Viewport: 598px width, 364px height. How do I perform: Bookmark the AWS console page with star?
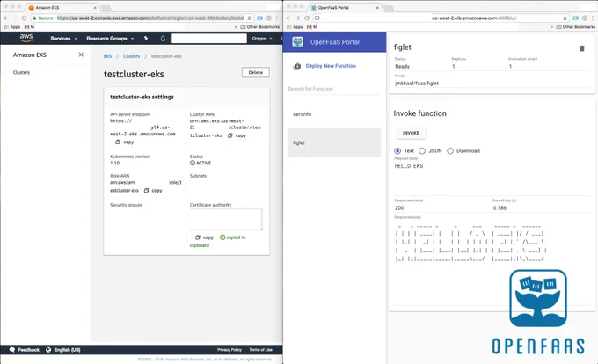point(249,18)
